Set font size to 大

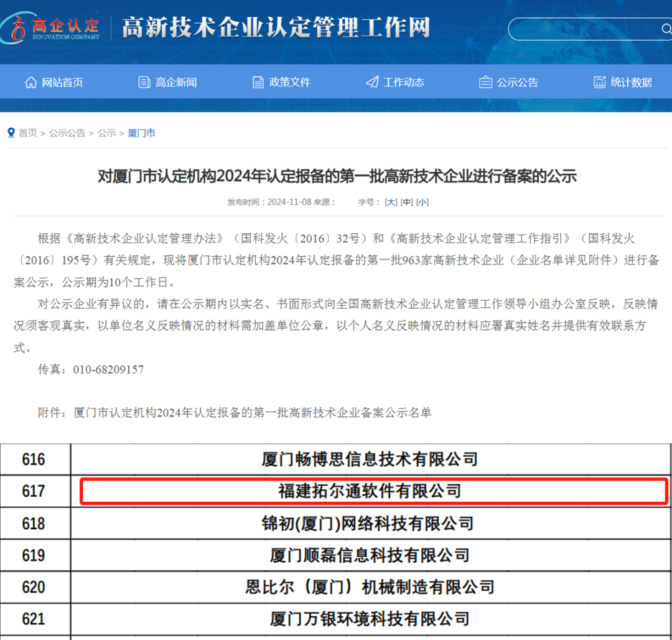coord(391,202)
